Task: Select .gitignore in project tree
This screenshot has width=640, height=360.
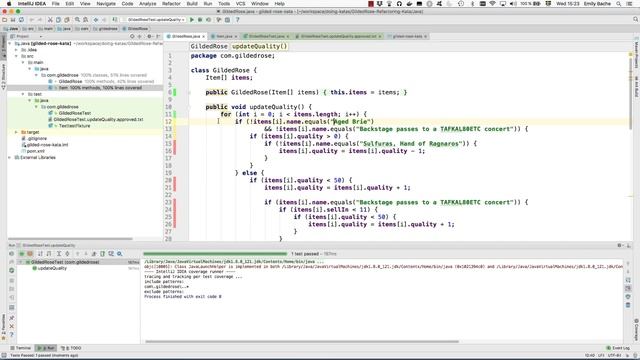Action: 37,138
